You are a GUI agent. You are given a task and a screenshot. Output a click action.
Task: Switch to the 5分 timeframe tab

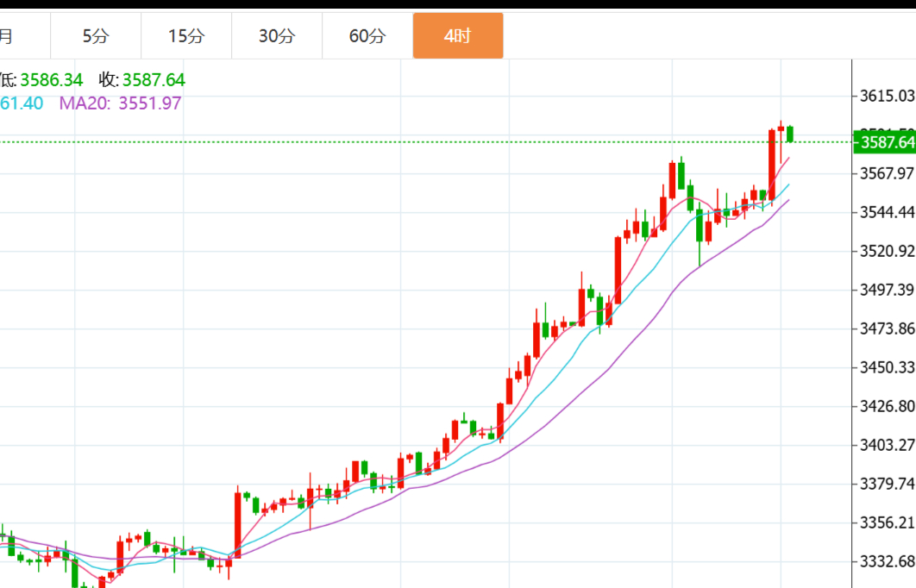[96, 36]
